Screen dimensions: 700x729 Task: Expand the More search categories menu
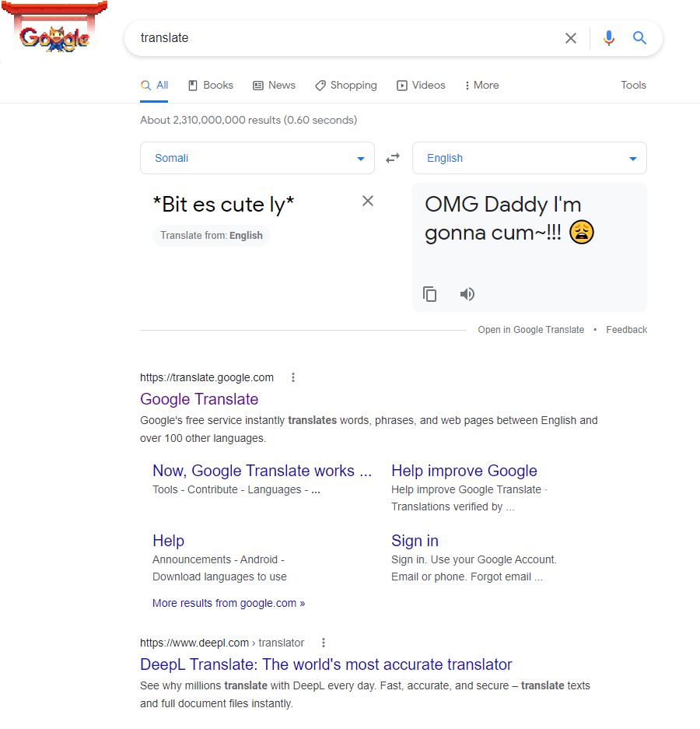pos(481,86)
